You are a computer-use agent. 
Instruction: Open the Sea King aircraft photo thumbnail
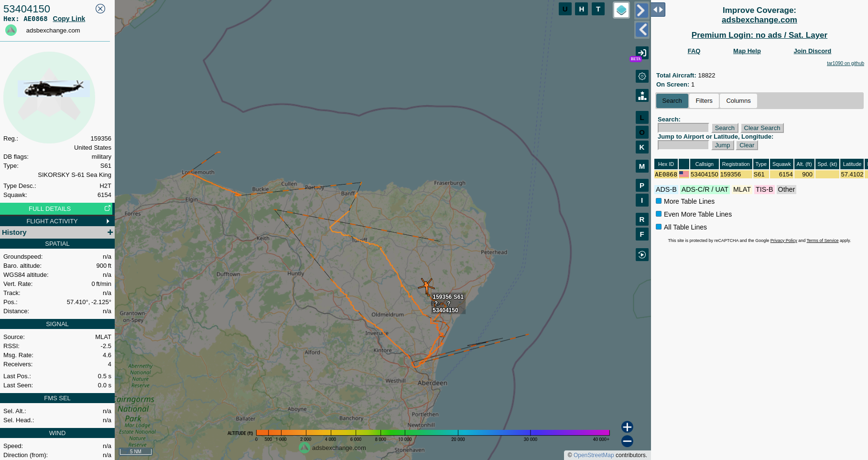(54, 88)
